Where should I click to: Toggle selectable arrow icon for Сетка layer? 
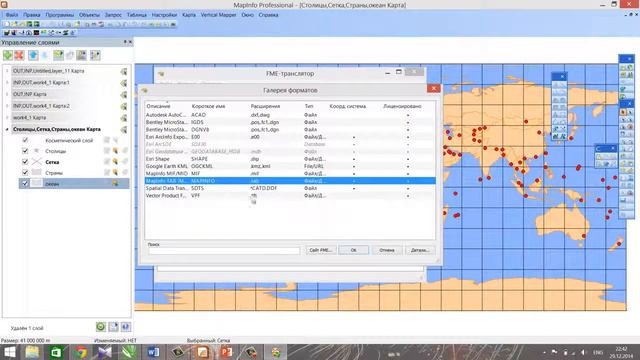point(116,162)
